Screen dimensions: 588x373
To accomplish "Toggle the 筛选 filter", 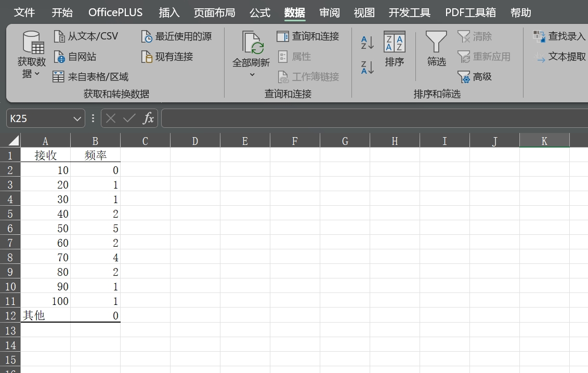I will [437, 49].
